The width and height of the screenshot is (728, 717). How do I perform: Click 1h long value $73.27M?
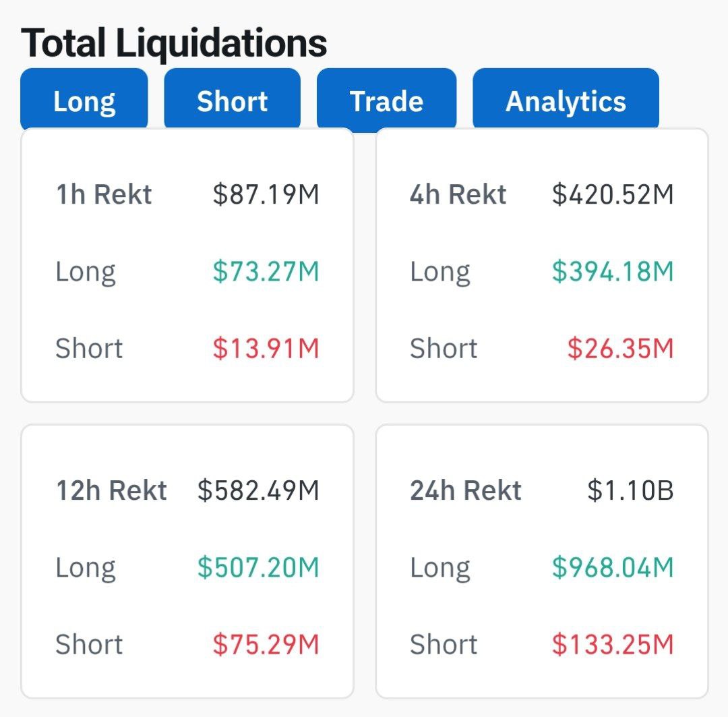[266, 272]
